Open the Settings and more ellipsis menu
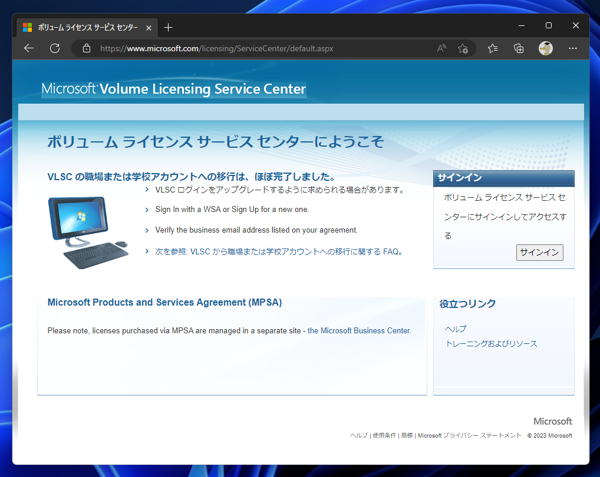 [x=572, y=49]
